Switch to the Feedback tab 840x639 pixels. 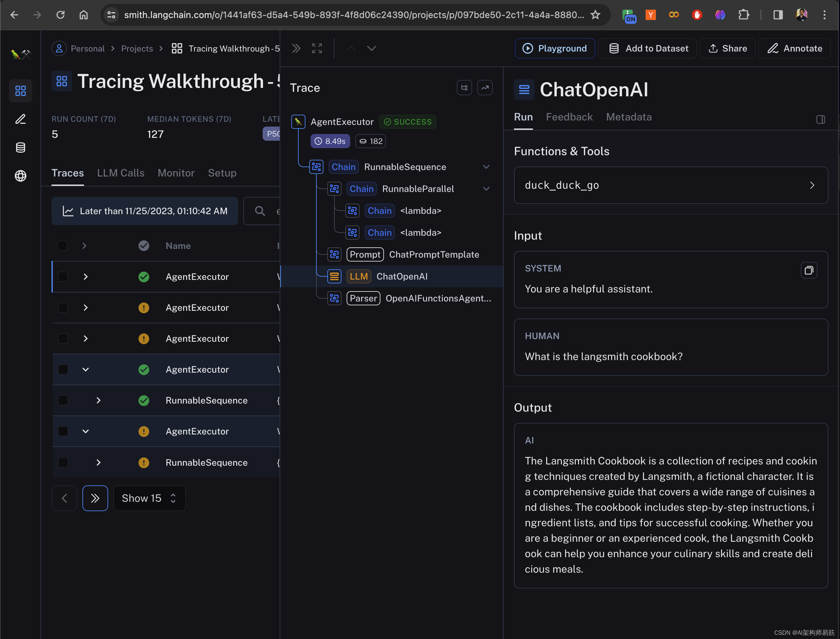569,117
